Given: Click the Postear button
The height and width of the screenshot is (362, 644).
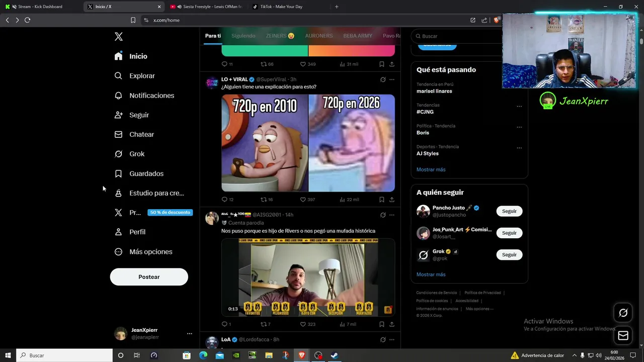Looking at the screenshot, I should coord(149,277).
